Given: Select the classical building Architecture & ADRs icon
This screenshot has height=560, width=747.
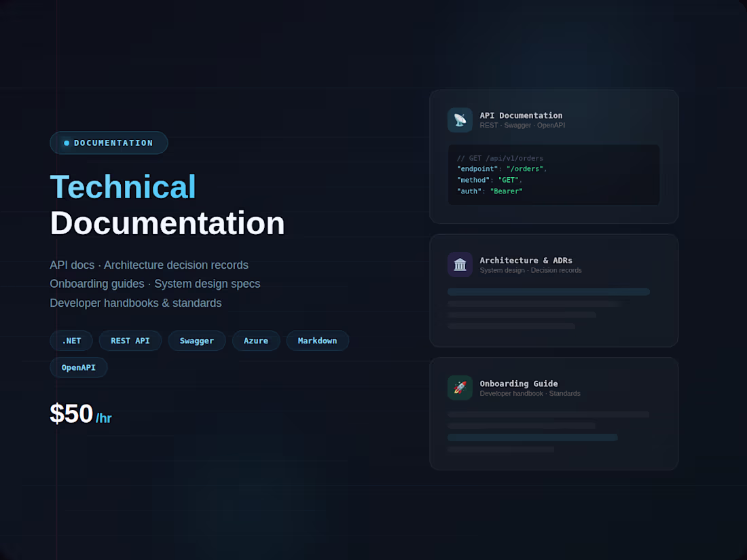Looking at the screenshot, I should [460, 265].
